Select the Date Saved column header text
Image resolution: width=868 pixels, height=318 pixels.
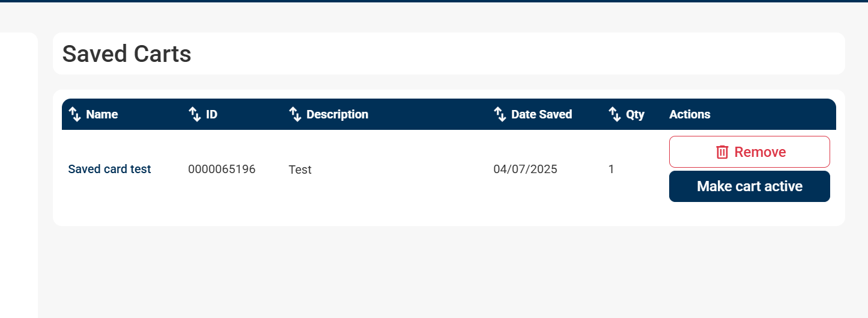coord(541,114)
